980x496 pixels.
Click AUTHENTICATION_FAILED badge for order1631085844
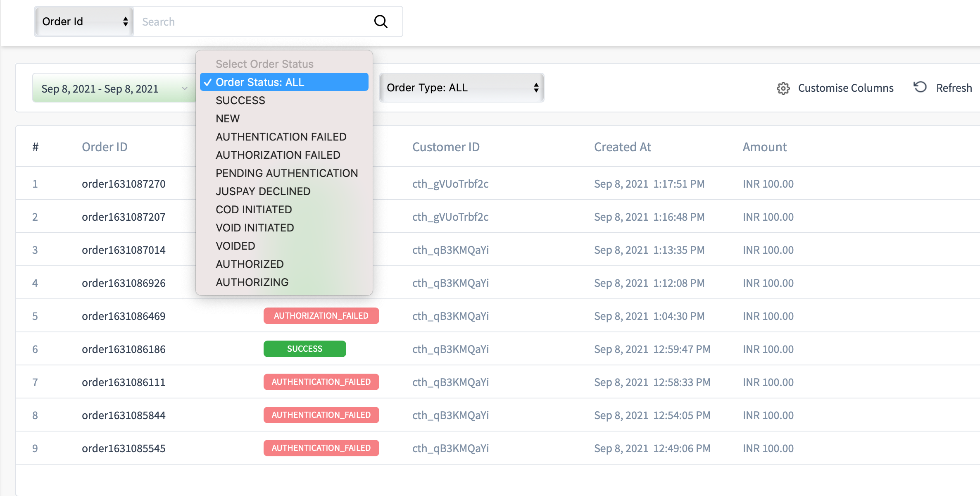tap(321, 415)
